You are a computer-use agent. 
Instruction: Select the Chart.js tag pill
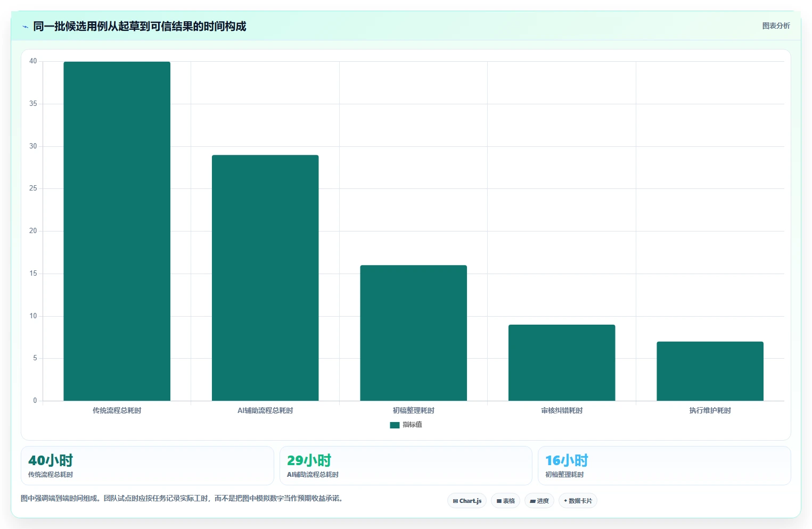(467, 501)
